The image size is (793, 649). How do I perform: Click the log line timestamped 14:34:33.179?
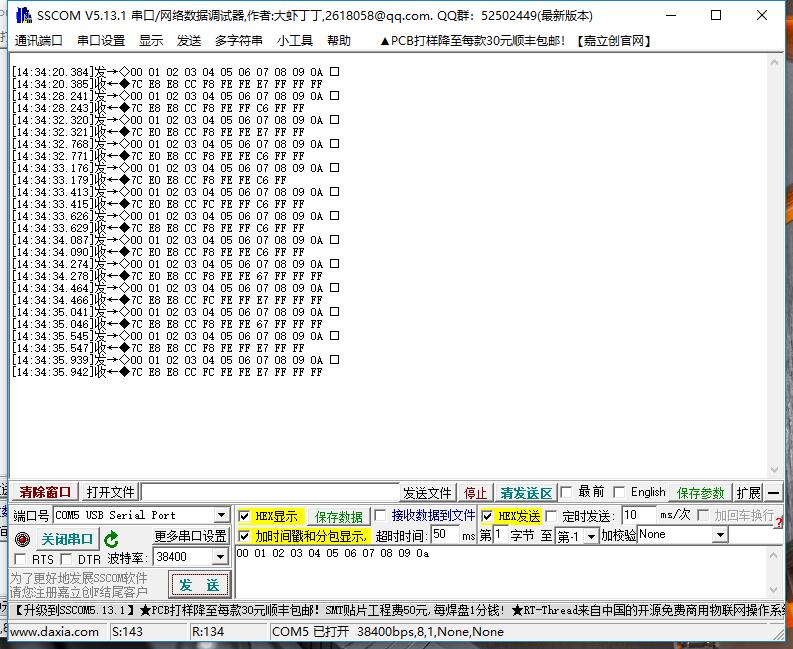(149, 180)
